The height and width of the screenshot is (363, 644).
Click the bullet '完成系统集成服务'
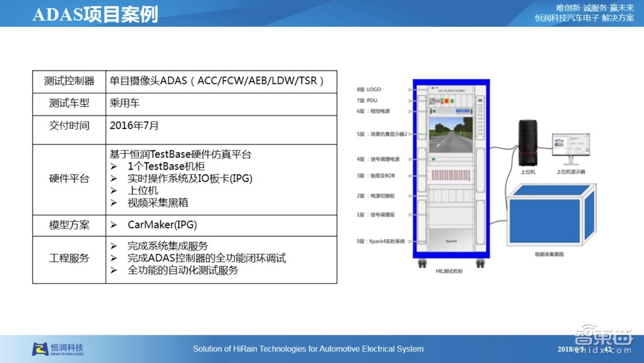click(x=168, y=246)
